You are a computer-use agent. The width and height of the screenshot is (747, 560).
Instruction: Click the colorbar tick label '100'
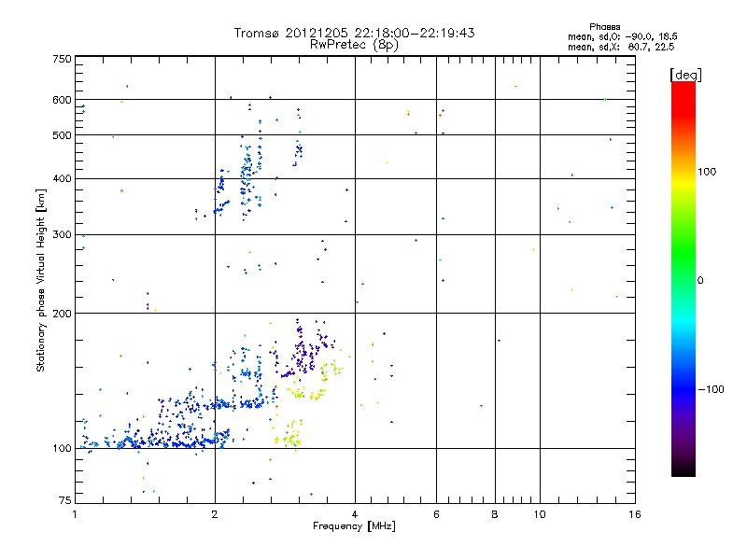click(x=707, y=172)
